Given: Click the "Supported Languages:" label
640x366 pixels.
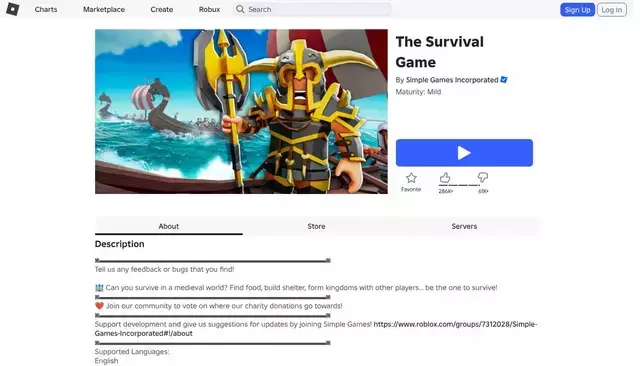Looking at the screenshot, I should pyautogui.click(x=132, y=352).
